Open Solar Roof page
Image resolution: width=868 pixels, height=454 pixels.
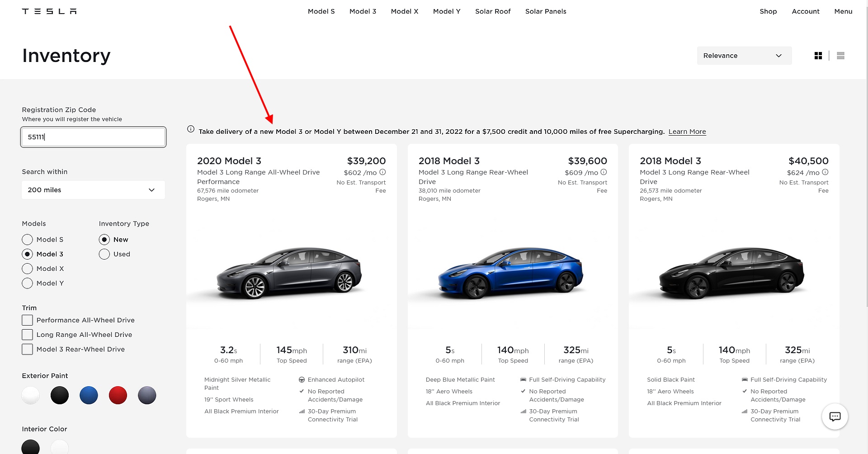click(493, 11)
